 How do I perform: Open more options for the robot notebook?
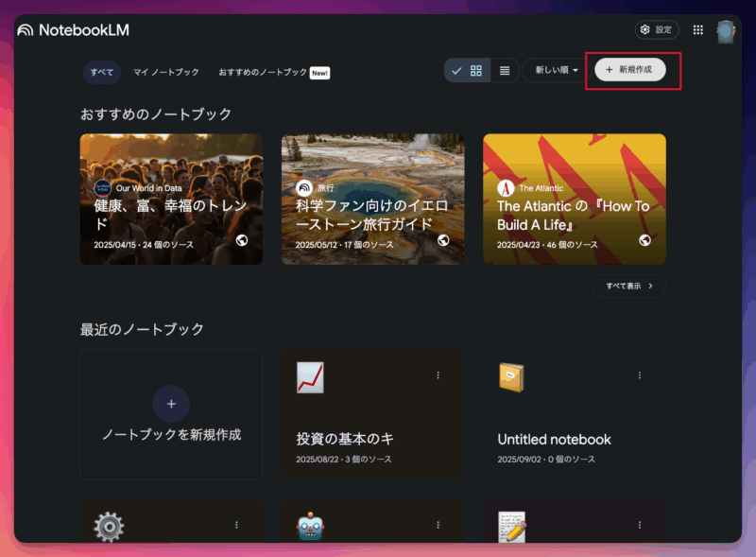(x=438, y=525)
